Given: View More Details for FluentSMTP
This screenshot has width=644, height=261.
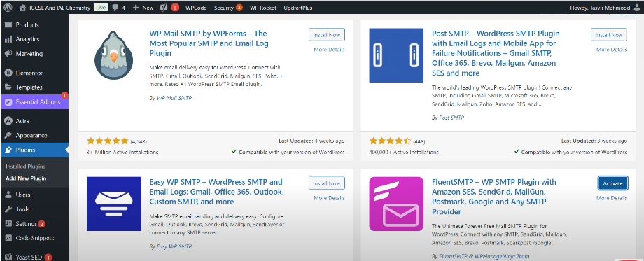Looking at the screenshot, I should click(612, 198).
